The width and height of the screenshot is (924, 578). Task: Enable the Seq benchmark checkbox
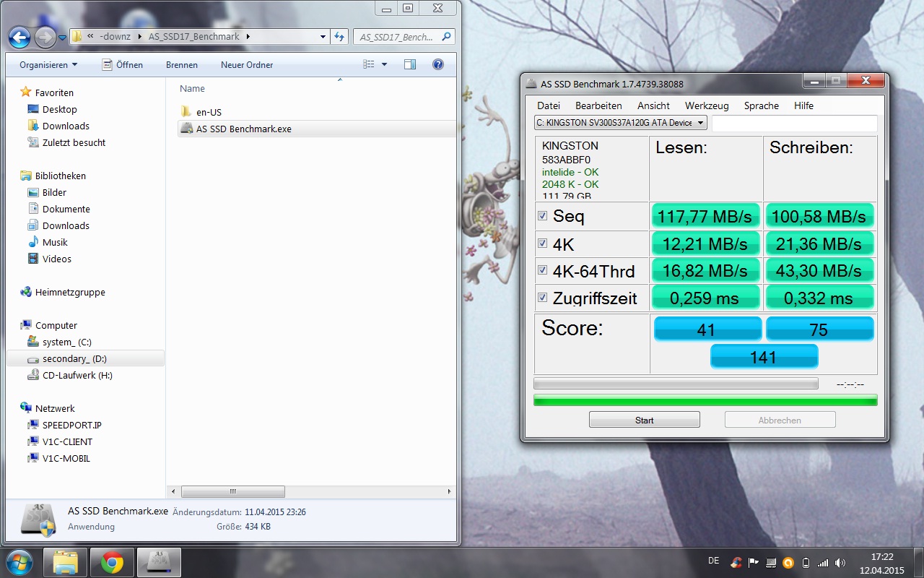click(x=542, y=215)
